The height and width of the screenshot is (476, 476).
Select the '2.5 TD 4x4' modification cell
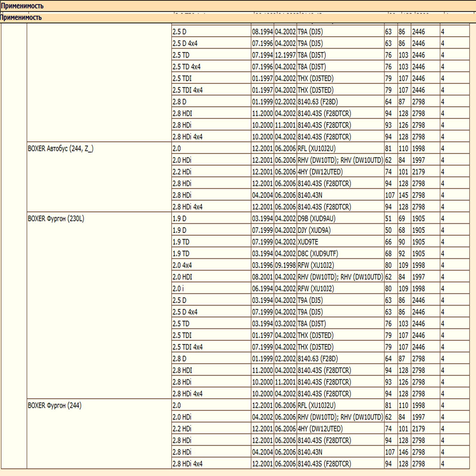(x=211, y=67)
